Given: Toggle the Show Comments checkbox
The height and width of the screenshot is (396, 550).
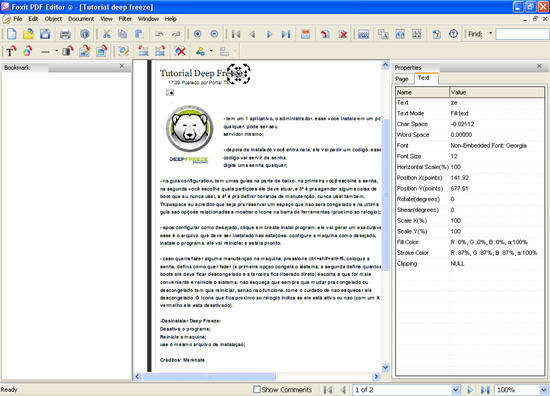Looking at the screenshot, I should [x=257, y=389].
